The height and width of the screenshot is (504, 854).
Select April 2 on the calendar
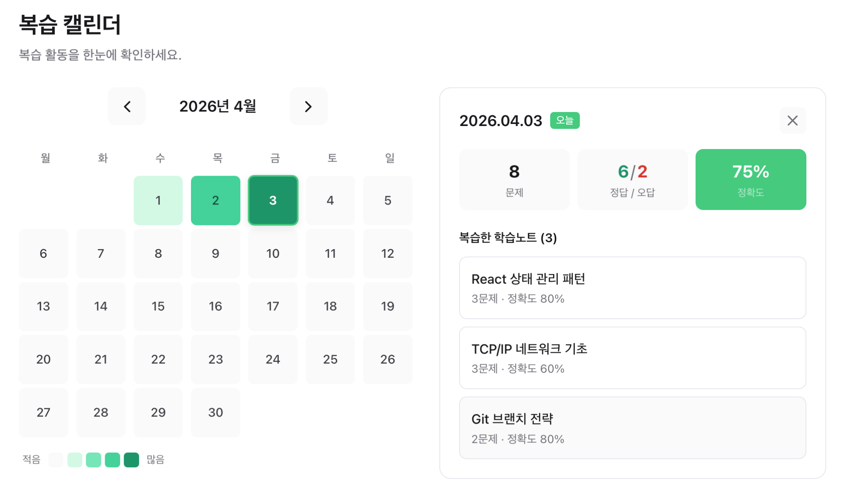tap(216, 200)
